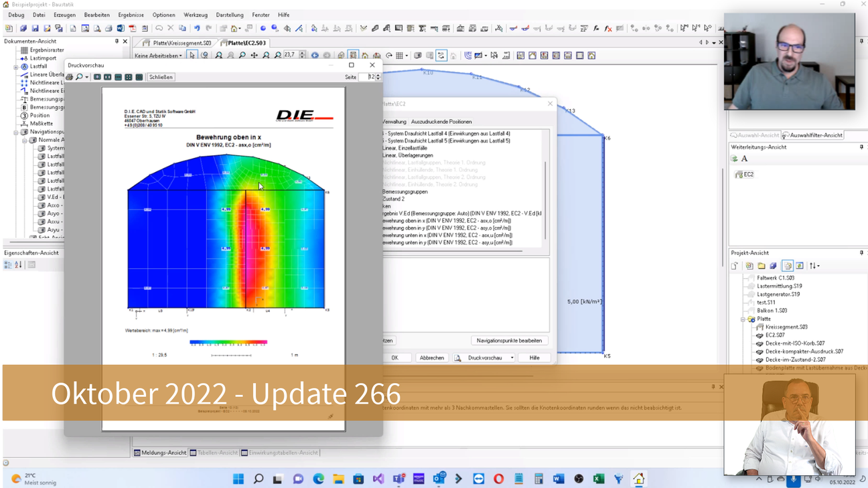Open the Keine Arbeitsebene dropdown
Screen dimensions: 868x488
(x=158, y=56)
